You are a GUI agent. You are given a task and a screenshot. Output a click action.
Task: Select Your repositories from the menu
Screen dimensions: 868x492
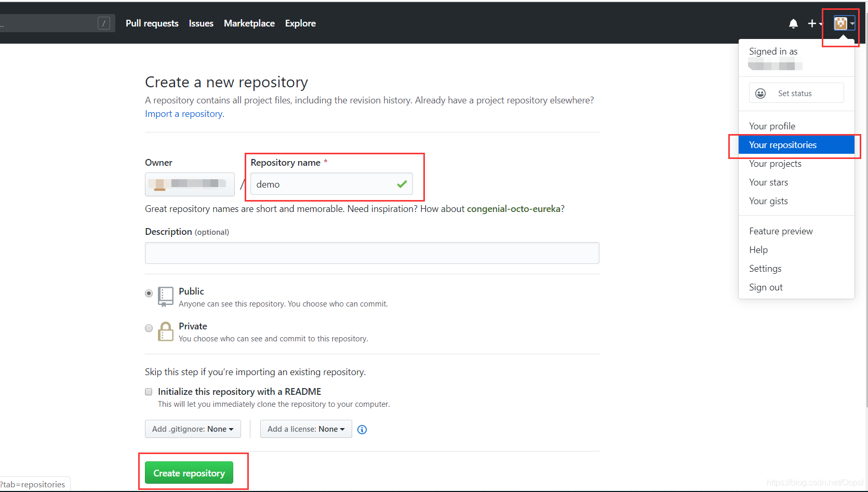click(x=796, y=145)
